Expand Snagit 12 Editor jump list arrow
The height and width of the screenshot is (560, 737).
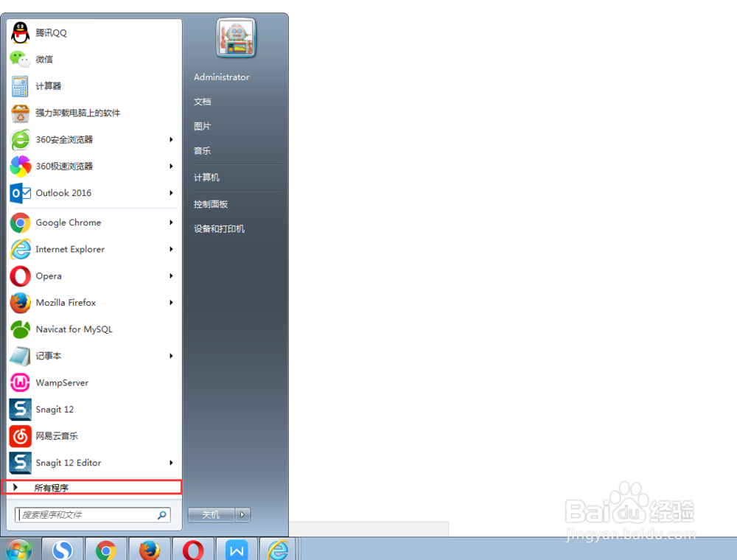[172, 463]
